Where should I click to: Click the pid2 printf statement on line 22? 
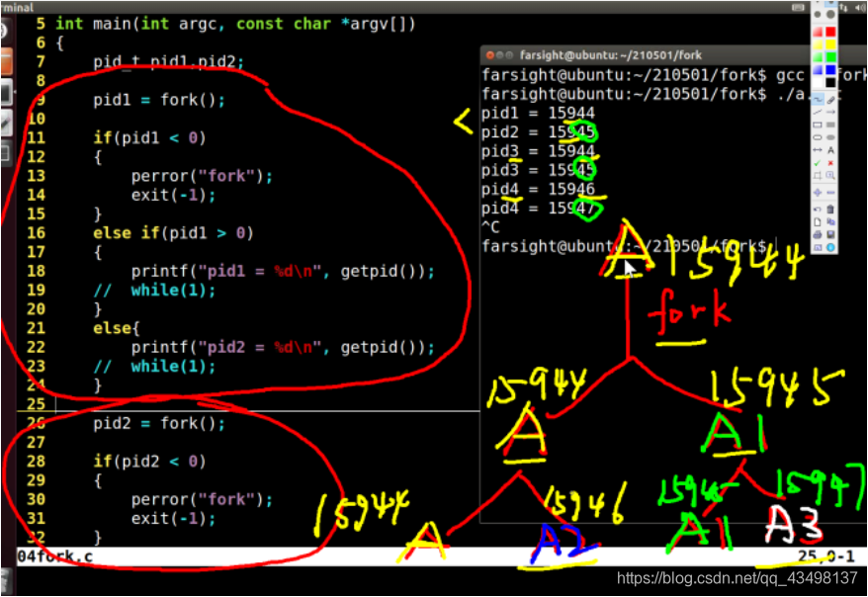click(283, 348)
